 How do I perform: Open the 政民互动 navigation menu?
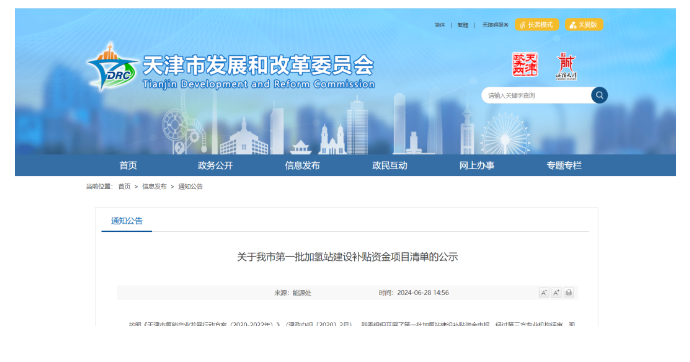pos(389,165)
